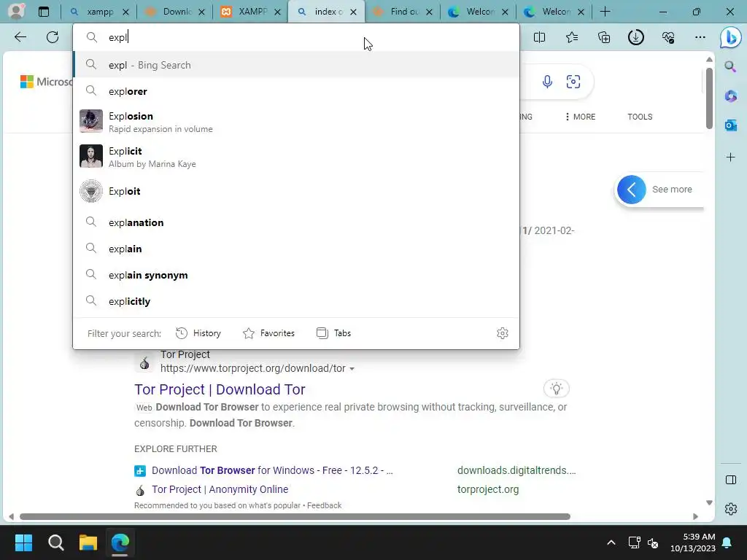Click the Explosion suggestion thumbnail image
This screenshot has height=560, width=747.
tap(91, 122)
